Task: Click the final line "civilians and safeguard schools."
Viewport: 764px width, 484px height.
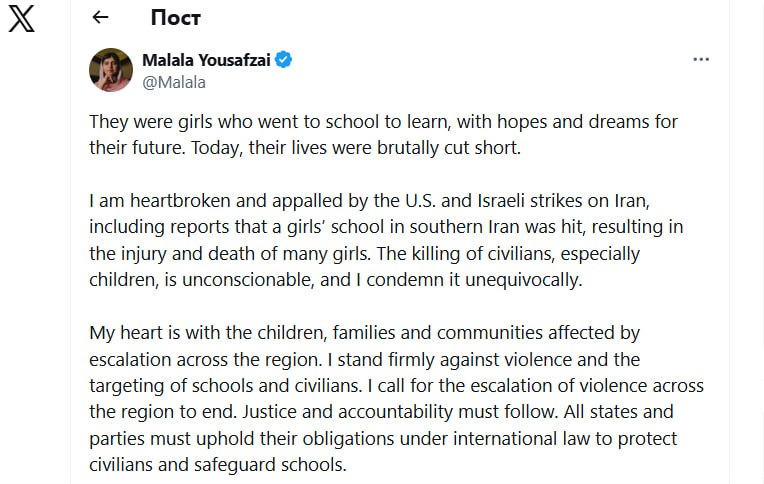Action: [x=218, y=464]
